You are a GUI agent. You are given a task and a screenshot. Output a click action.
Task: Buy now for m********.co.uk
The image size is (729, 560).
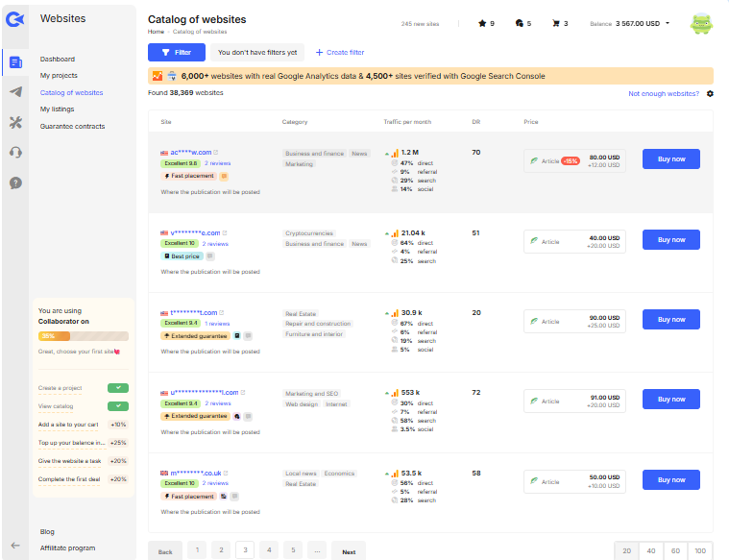[x=670, y=479]
